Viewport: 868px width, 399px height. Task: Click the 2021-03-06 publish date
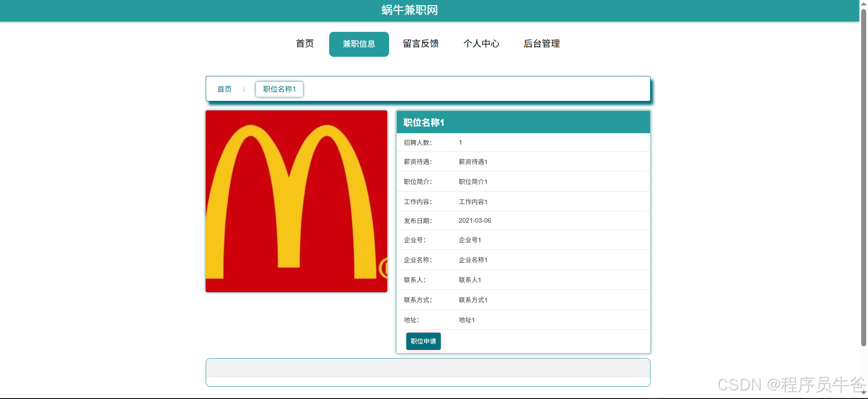click(x=475, y=220)
